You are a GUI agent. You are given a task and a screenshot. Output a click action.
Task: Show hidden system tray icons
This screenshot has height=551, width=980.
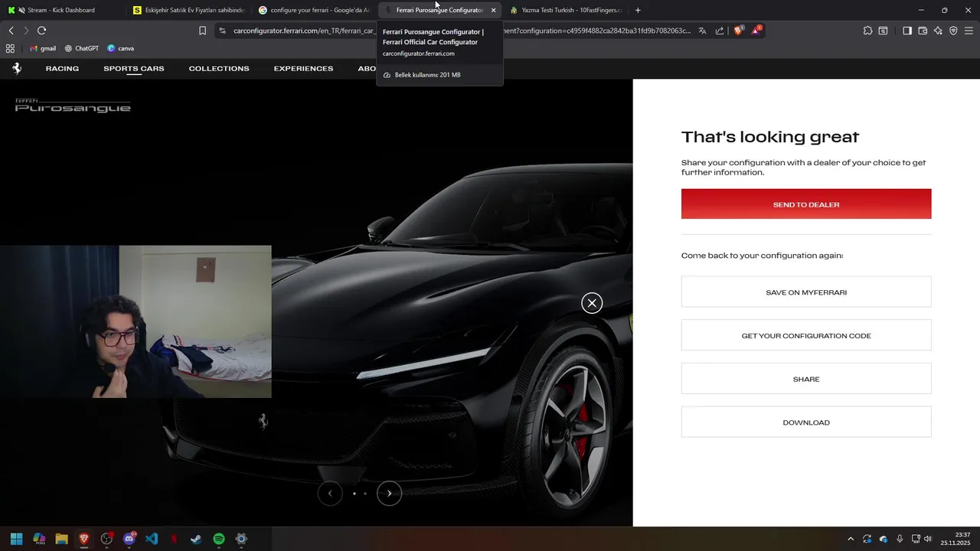click(850, 539)
